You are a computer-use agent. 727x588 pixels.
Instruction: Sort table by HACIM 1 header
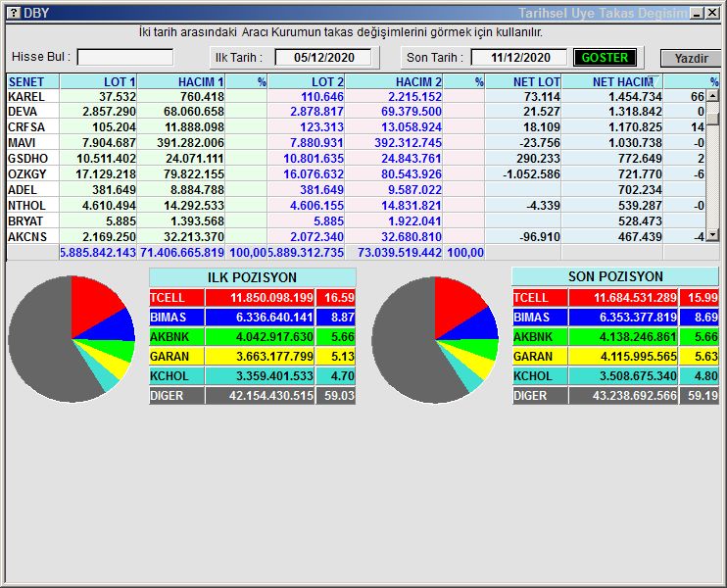182,82
